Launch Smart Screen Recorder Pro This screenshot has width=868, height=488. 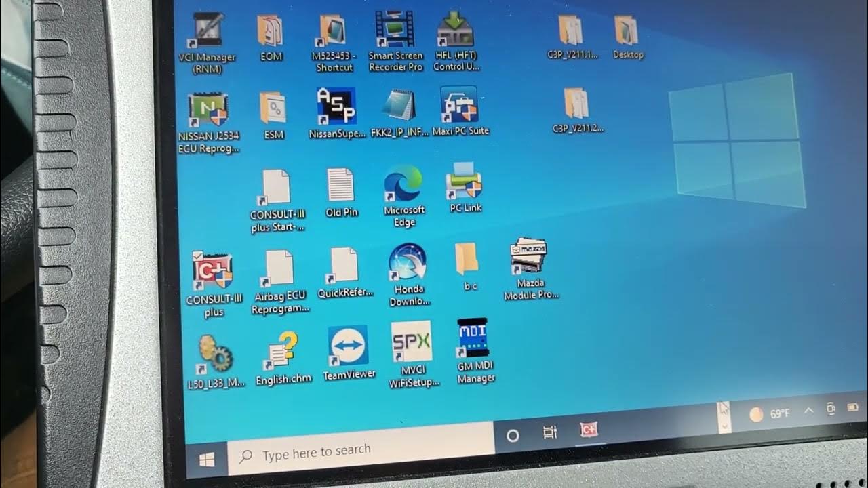tap(395, 42)
